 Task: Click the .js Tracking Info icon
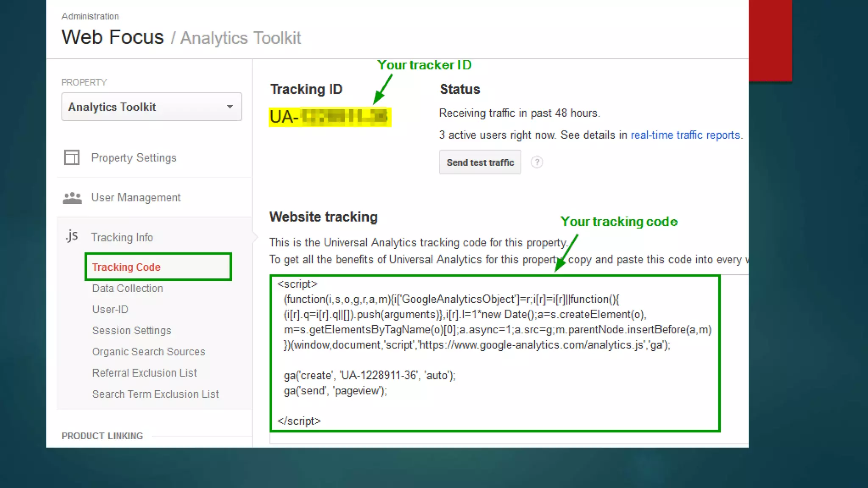[72, 236]
